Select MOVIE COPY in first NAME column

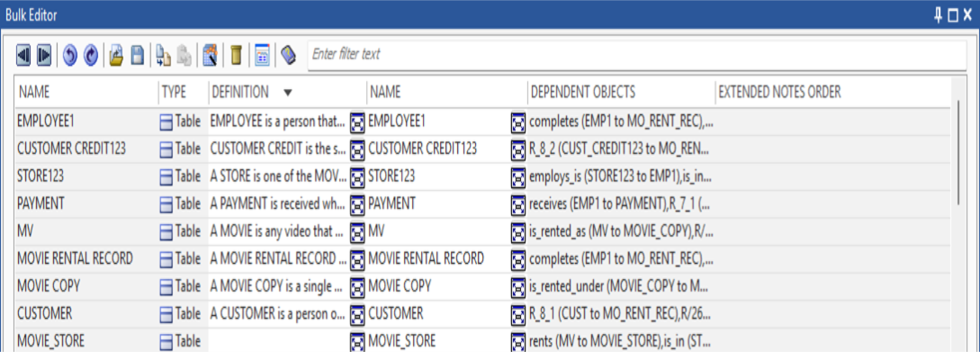click(x=49, y=286)
